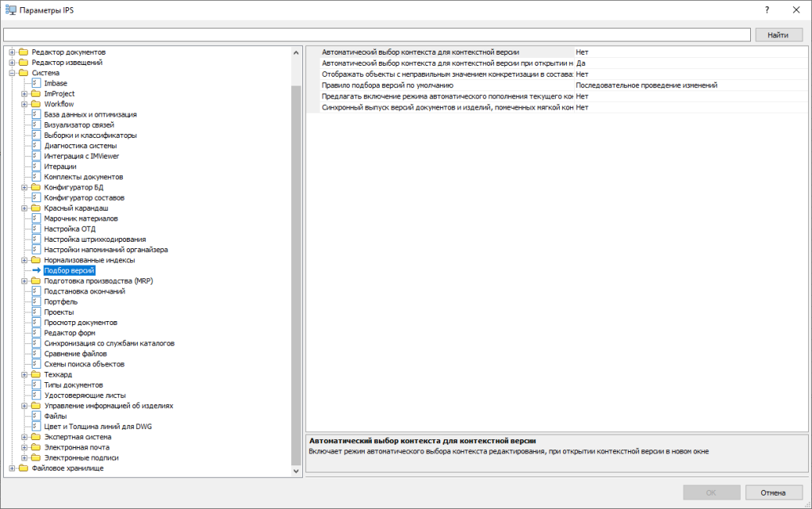The image size is (812, 509).
Task: Click the search text field at top
Action: click(x=377, y=35)
